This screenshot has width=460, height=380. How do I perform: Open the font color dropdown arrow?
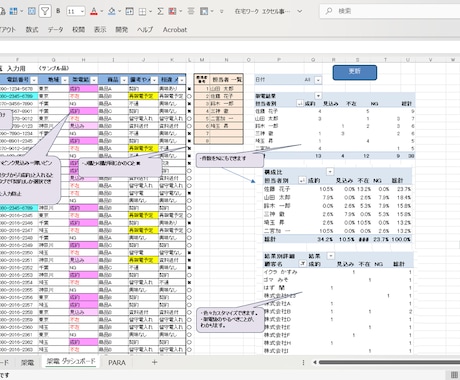click(x=102, y=12)
